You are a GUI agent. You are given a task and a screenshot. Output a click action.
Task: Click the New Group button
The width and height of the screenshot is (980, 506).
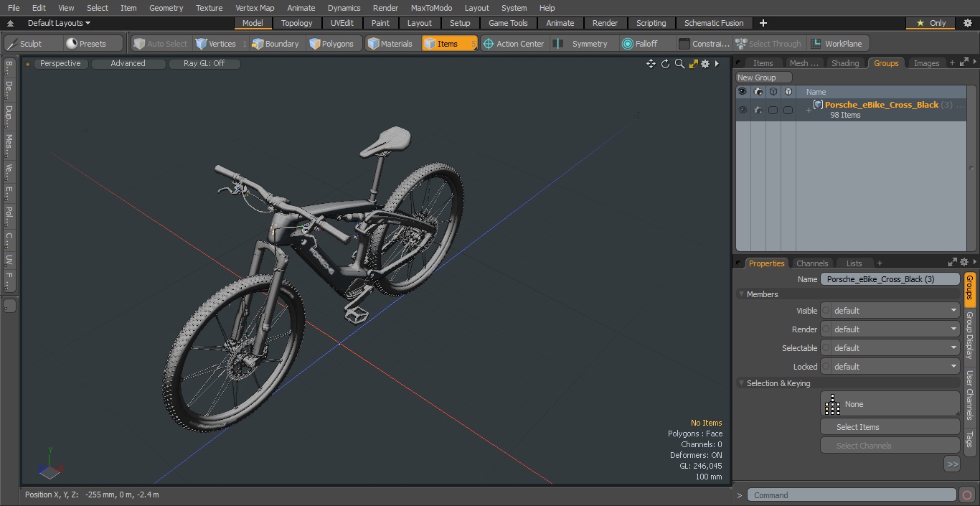point(763,78)
